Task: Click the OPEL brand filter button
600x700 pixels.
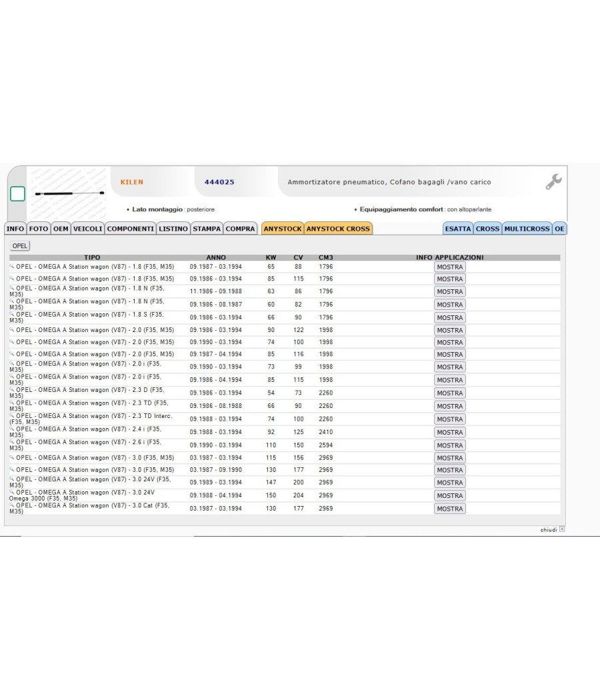Action: 19,246
